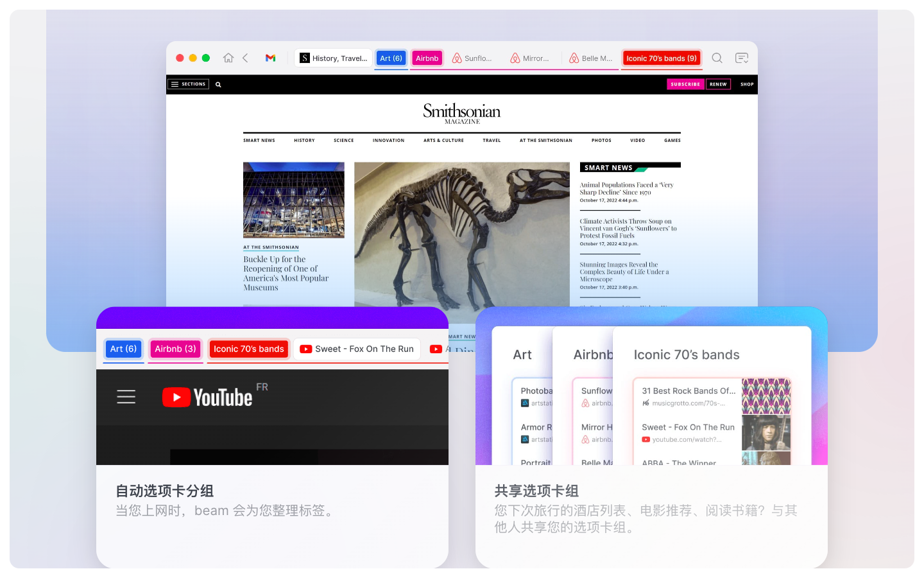This screenshot has width=924, height=578.
Task: Click the Smithsonian site search icon
Action: tap(218, 84)
